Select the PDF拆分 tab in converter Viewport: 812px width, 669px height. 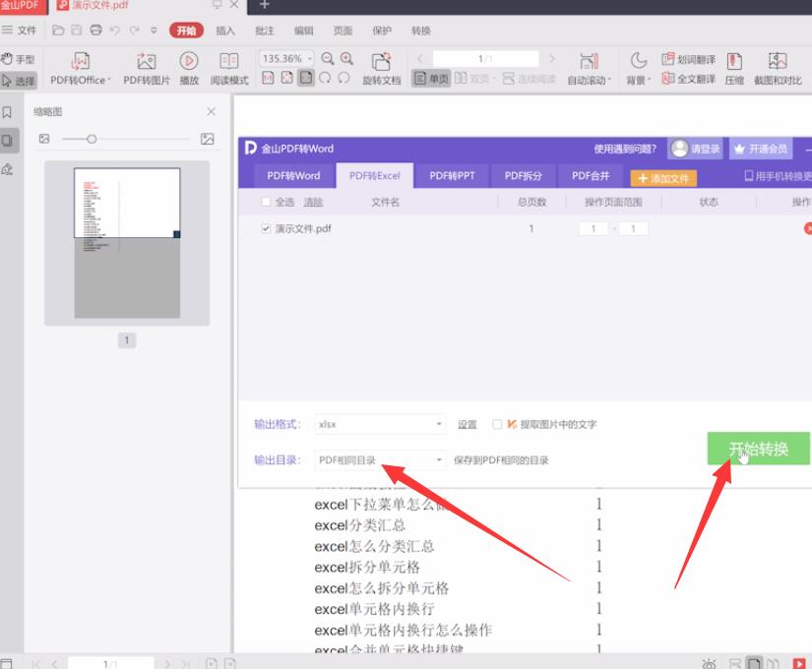pyautogui.click(x=523, y=175)
